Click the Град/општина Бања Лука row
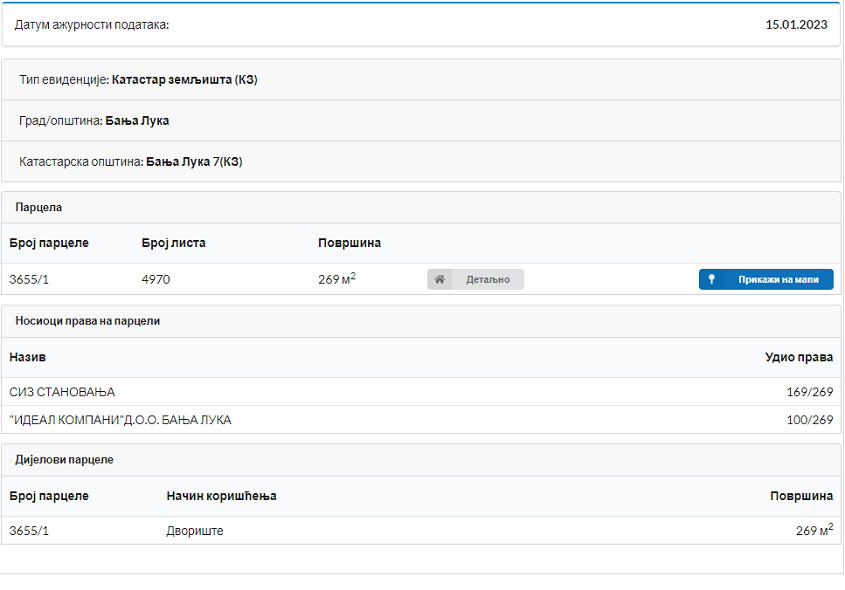This screenshot has width=845, height=590. click(94, 121)
